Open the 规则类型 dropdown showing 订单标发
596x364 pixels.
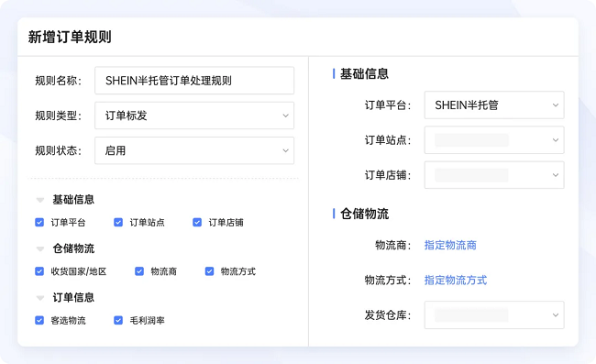(x=194, y=116)
